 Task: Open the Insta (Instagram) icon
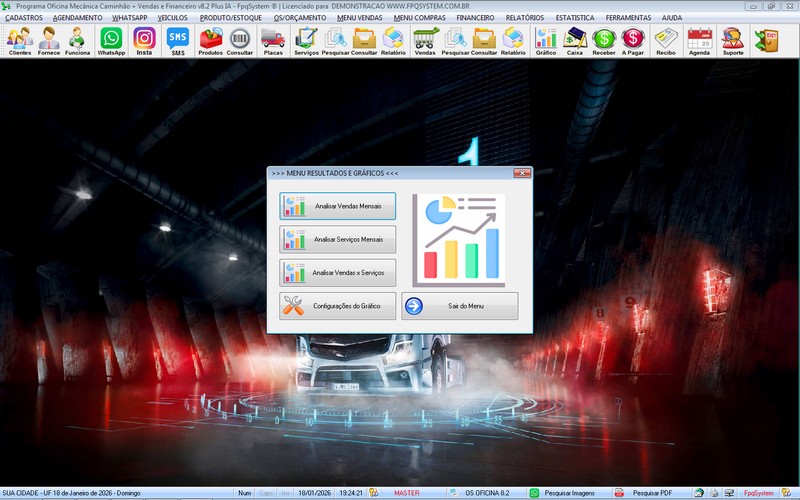point(144,41)
